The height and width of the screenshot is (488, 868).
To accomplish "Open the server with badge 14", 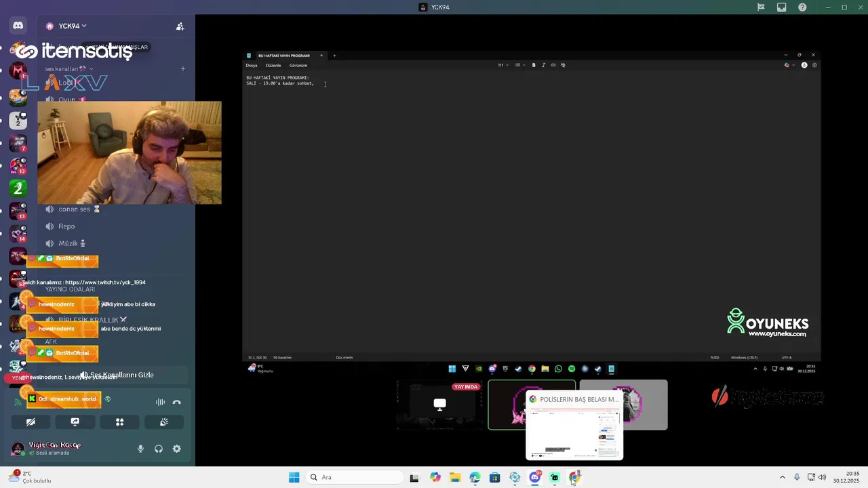I will tap(18, 233).
